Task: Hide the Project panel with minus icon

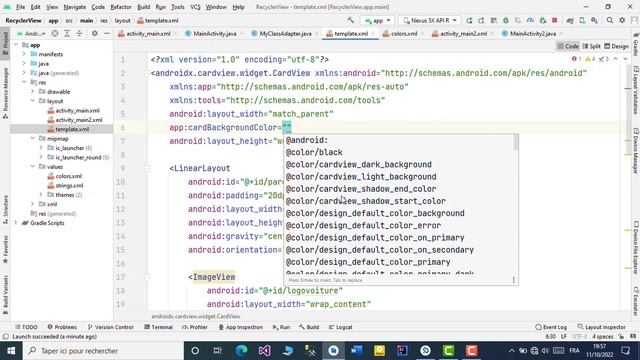Action: coord(107,33)
